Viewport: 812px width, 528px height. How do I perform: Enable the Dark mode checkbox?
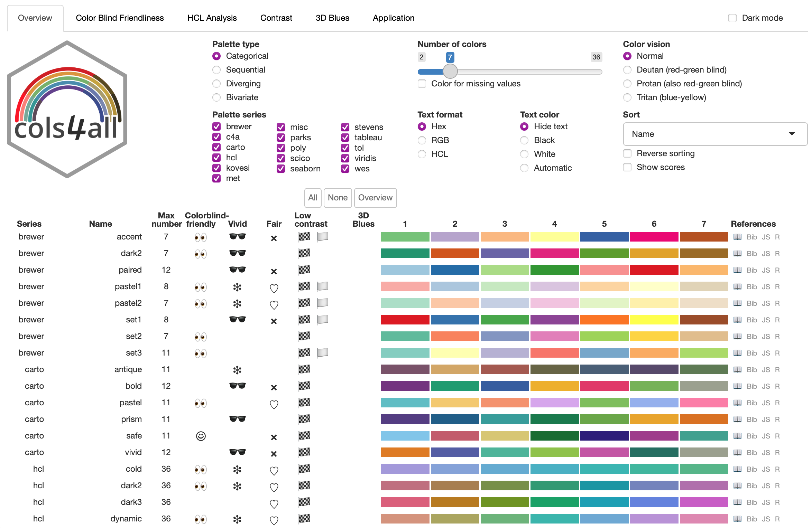point(732,18)
